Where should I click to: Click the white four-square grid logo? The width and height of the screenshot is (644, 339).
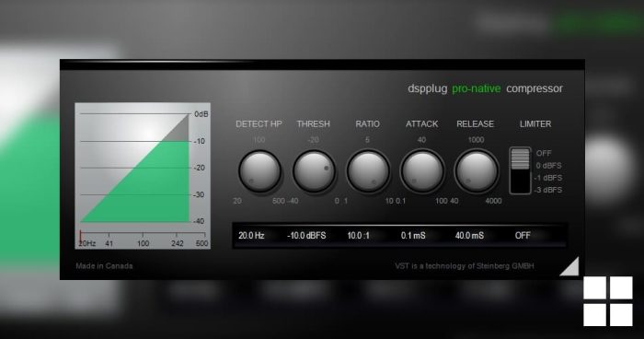[608, 301]
